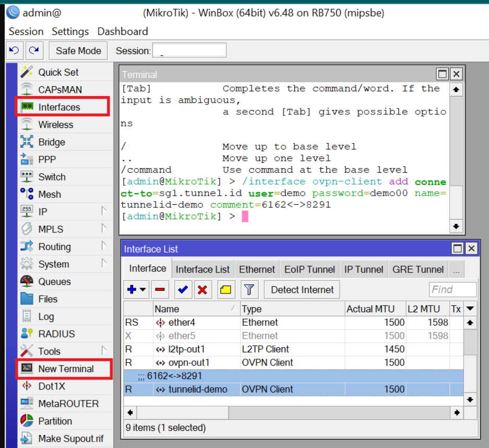Switch to the GRE Tunnel tab
Image resolution: width=489 pixels, height=448 pixels.
tap(418, 269)
